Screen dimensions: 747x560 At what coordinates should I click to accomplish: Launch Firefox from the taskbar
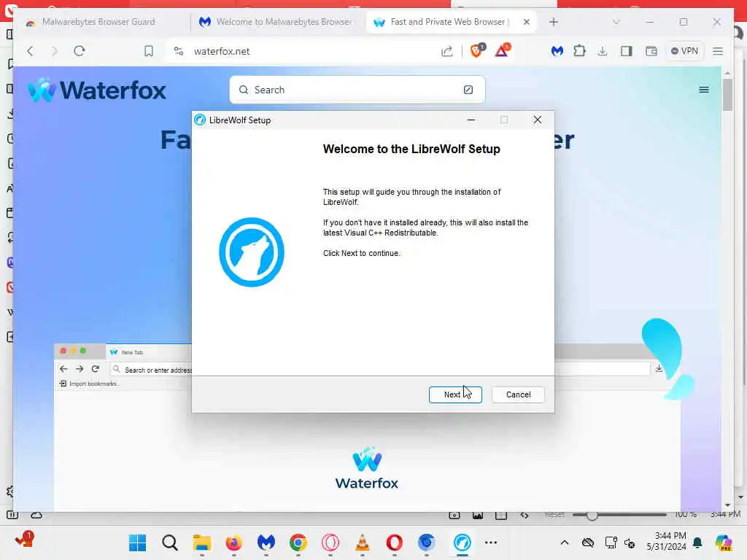234,542
